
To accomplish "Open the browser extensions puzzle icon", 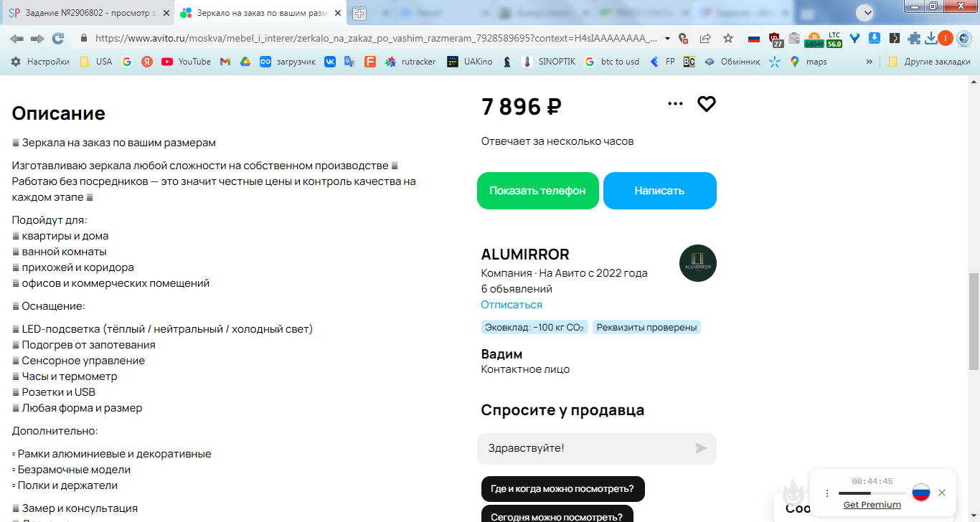I will 914,39.
